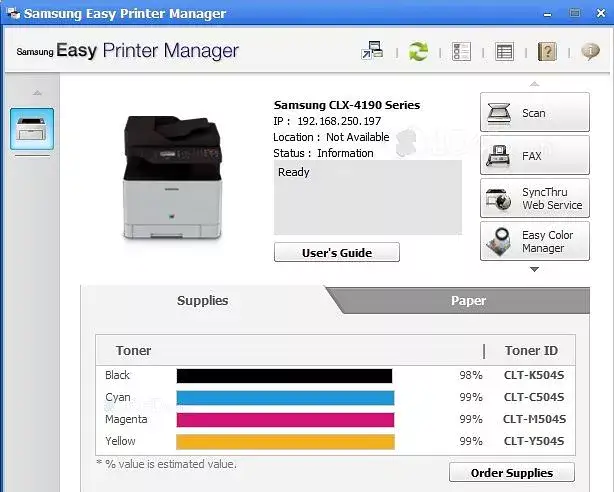
Task: Switch to the Paper tab
Action: pyautogui.click(x=468, y=300)
